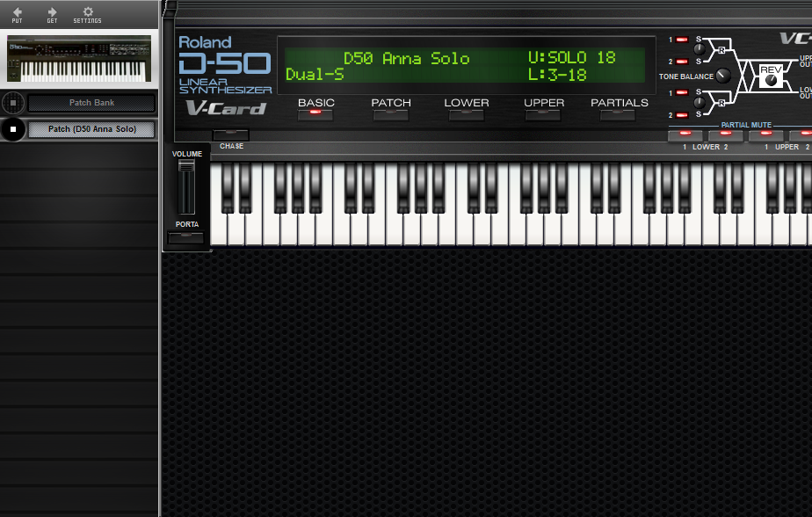Click the REV reverb knob
Viewport: 812px width, 517px height.
771,80
